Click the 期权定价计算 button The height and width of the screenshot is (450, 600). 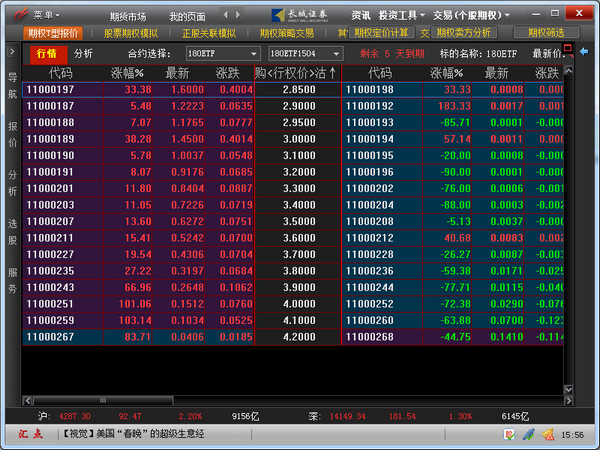point(381,33)
